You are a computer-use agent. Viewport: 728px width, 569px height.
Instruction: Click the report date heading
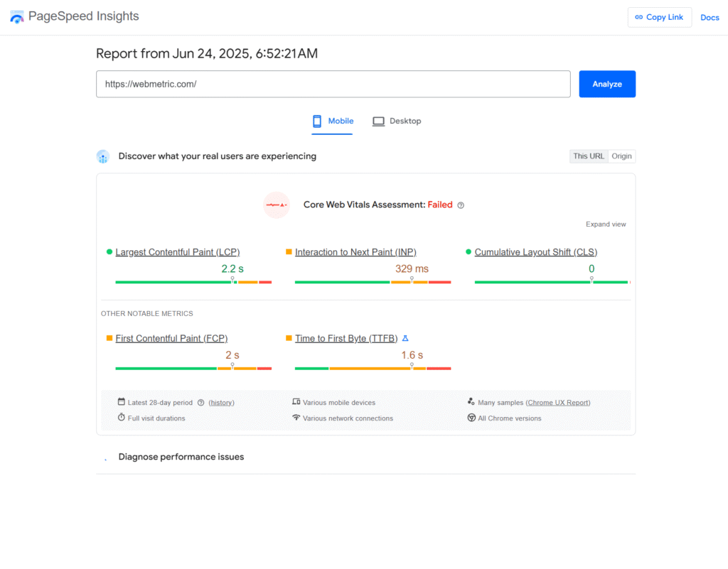point(207,53)
